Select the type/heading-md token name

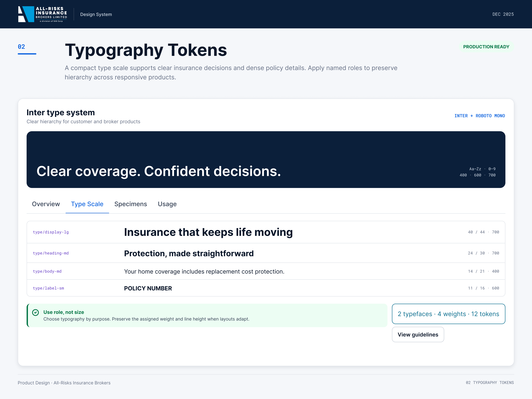click(x=51, y=253)
